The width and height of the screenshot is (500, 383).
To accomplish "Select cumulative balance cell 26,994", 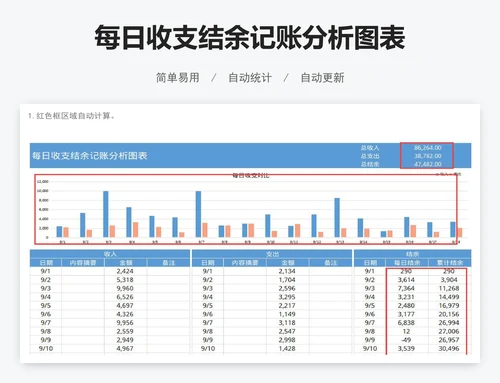I will point(449,323).
